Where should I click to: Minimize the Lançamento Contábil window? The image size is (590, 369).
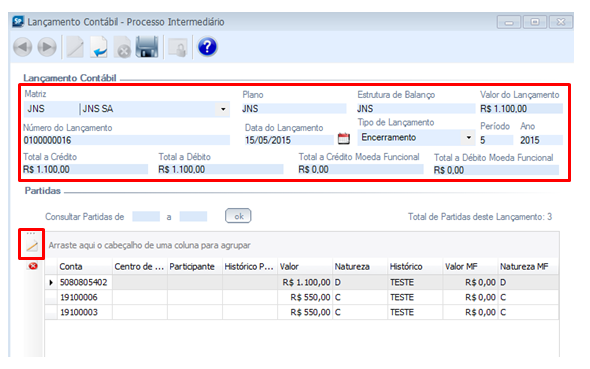tap(509, 22)
